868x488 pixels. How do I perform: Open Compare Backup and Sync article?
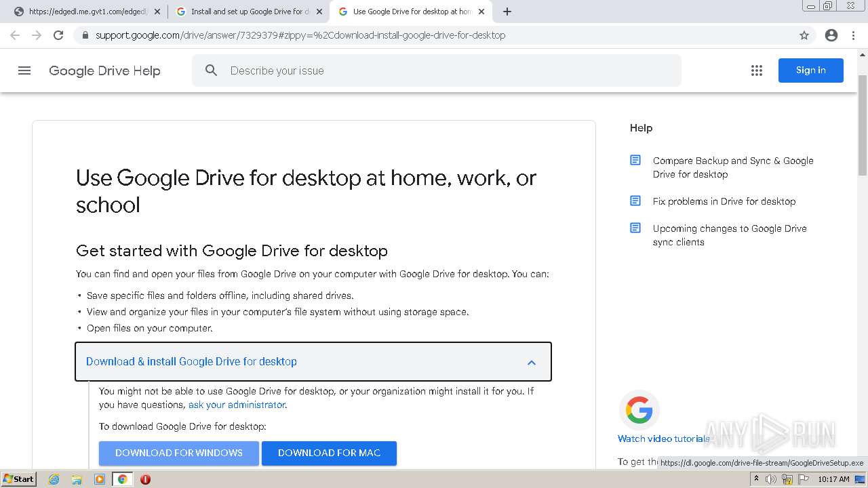(733, 167)
